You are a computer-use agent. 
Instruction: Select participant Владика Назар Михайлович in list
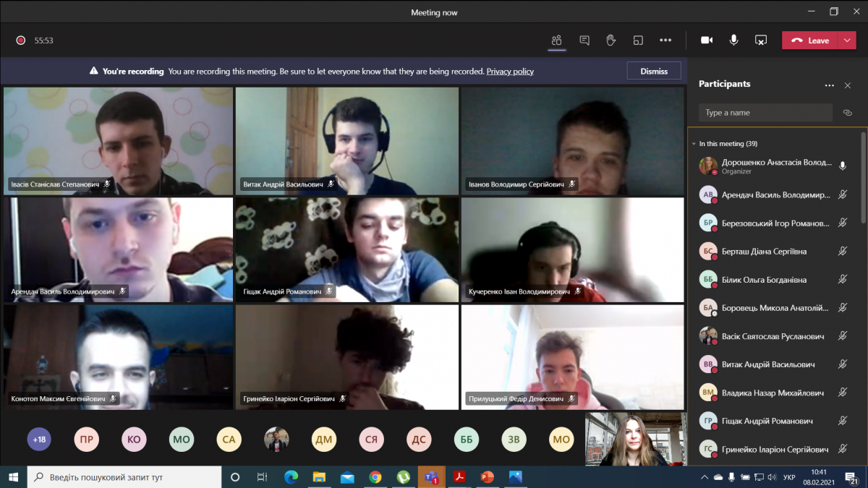pyautogui.click(x=773, y=393)
